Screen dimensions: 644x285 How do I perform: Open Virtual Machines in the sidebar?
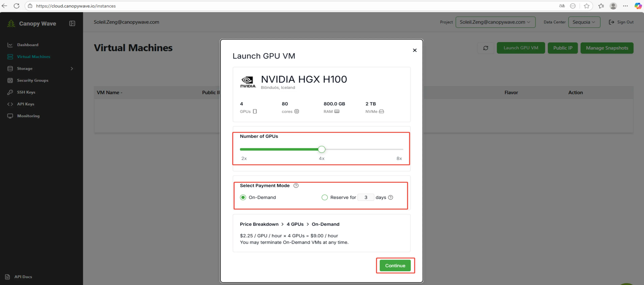pyautogui.click(x=34, y=56)
